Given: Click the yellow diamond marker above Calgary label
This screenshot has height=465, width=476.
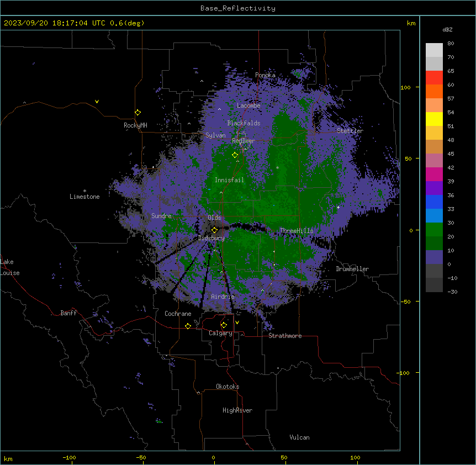Looking at the screenshot, I should 224,325.
